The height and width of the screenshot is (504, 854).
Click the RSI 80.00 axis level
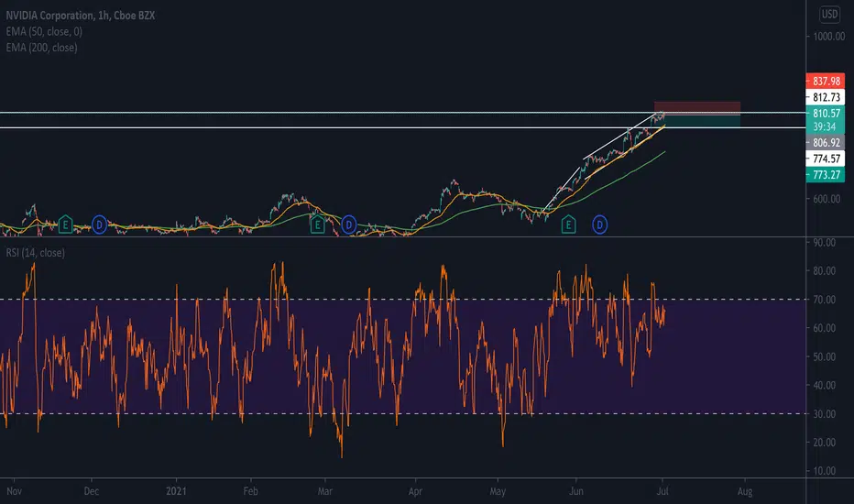824,271
